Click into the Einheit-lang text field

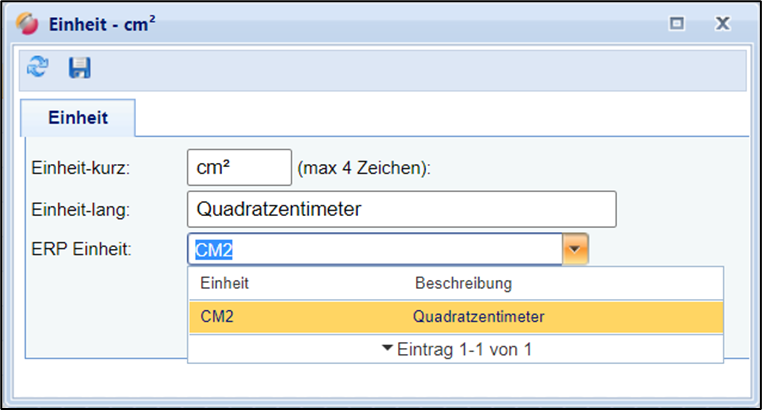tap(401, 209)
